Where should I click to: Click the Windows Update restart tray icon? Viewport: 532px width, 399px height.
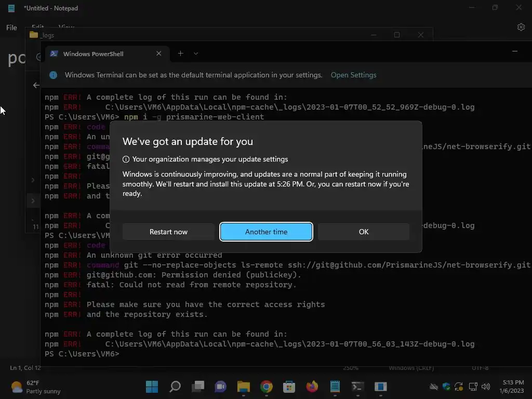click(x=459, y=387)
